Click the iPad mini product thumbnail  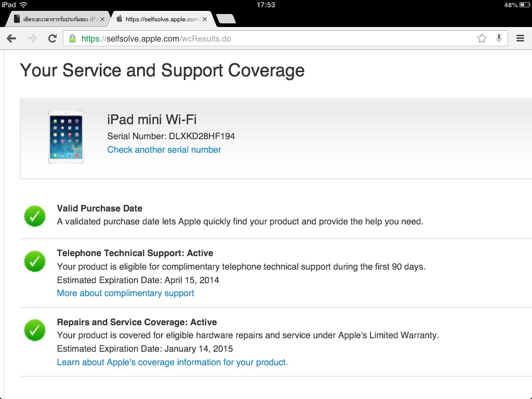pos(66,137)
